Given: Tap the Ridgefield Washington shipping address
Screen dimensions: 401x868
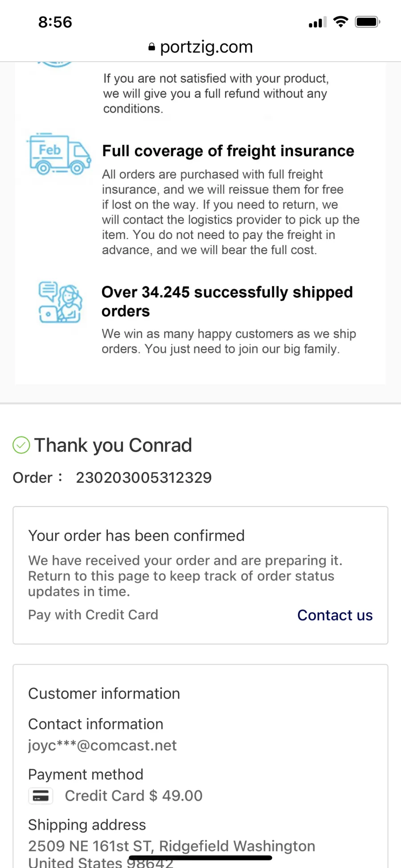Looking at the screenshot, I should tap(172, 854).
